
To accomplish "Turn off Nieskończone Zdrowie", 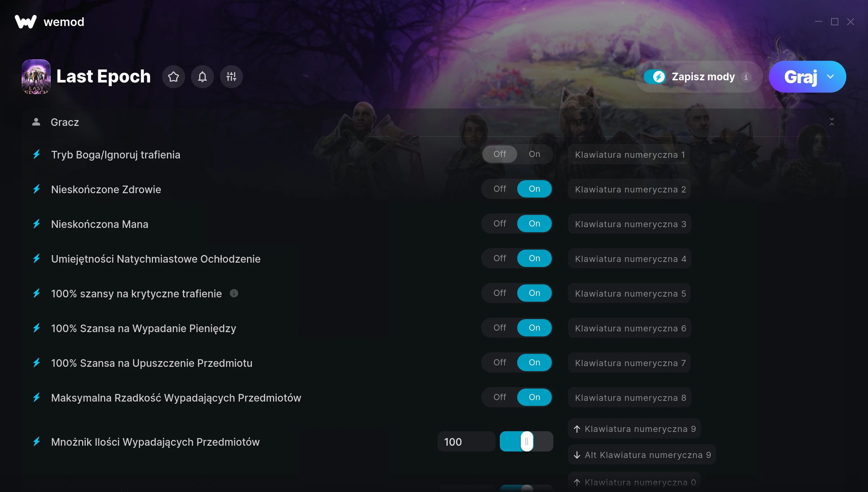I will 500,189.
